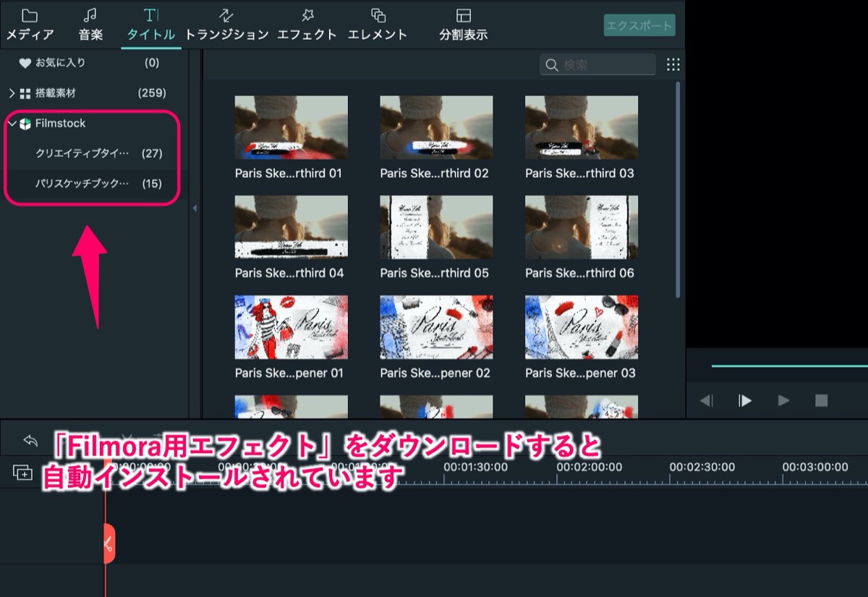Choose the Paris Ske...pener 01 thumbnail
The height and width of the screenshot is (597, 868).
(291, 327)
